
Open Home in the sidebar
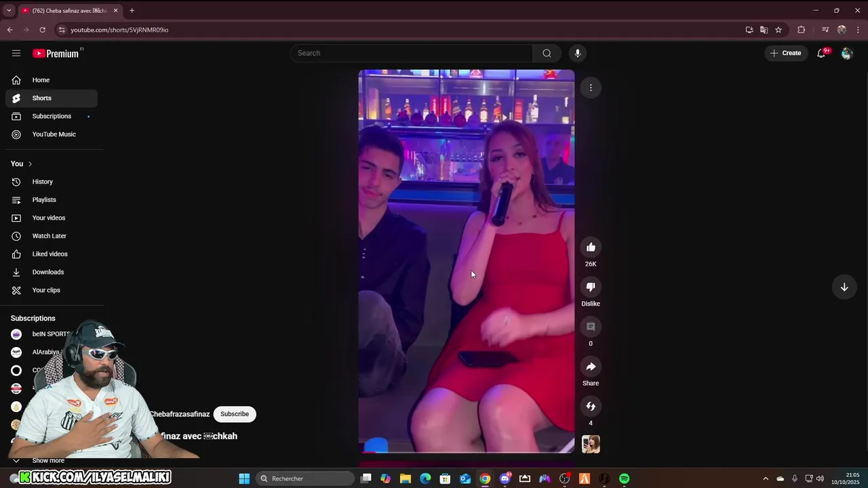[x=52, y=80]
